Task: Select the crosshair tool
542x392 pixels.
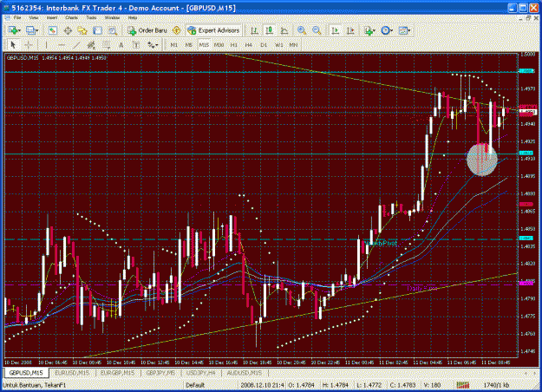Action: [x=29, y=45]
